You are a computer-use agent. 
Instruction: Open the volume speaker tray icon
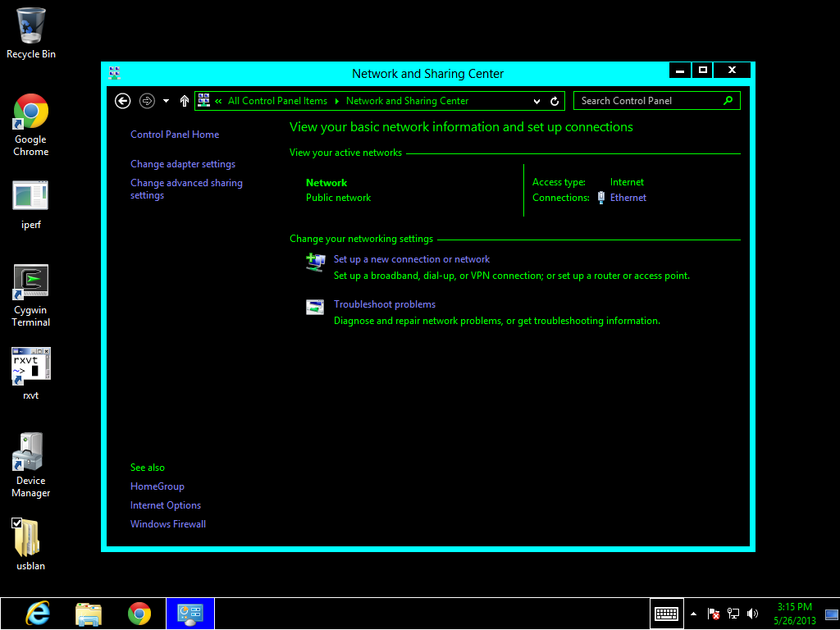pos(753,614)
